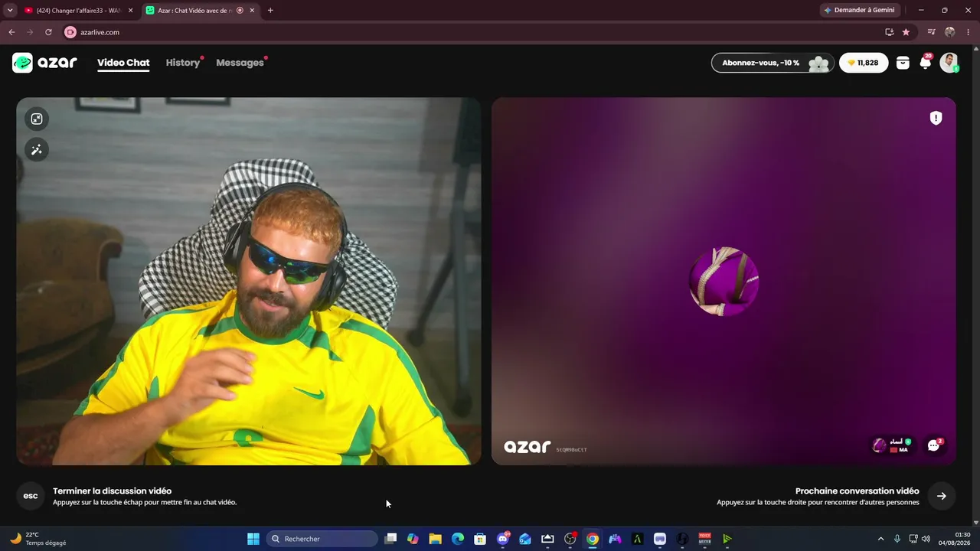Open Outlook from the taskbar

525,539
